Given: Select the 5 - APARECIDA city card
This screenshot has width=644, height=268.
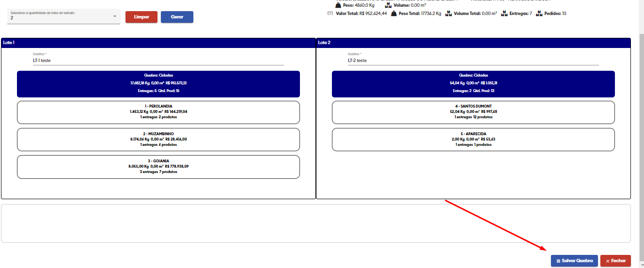Looking at the screenshot, I should tap(473, 140).
